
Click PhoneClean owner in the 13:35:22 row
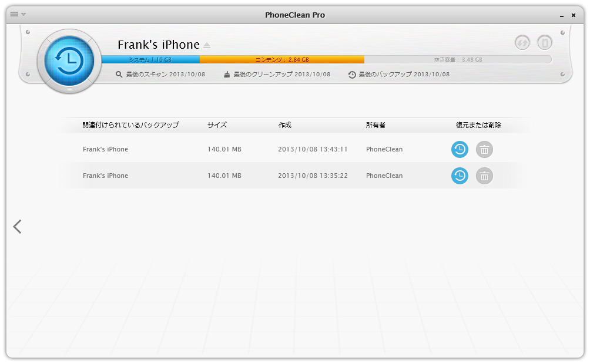(384, 176)
